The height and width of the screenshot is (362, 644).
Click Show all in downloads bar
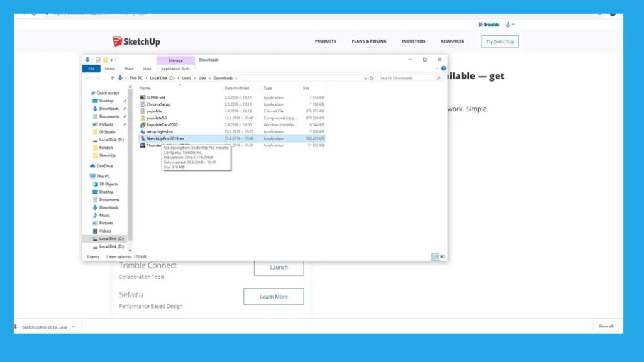[606, 326]
